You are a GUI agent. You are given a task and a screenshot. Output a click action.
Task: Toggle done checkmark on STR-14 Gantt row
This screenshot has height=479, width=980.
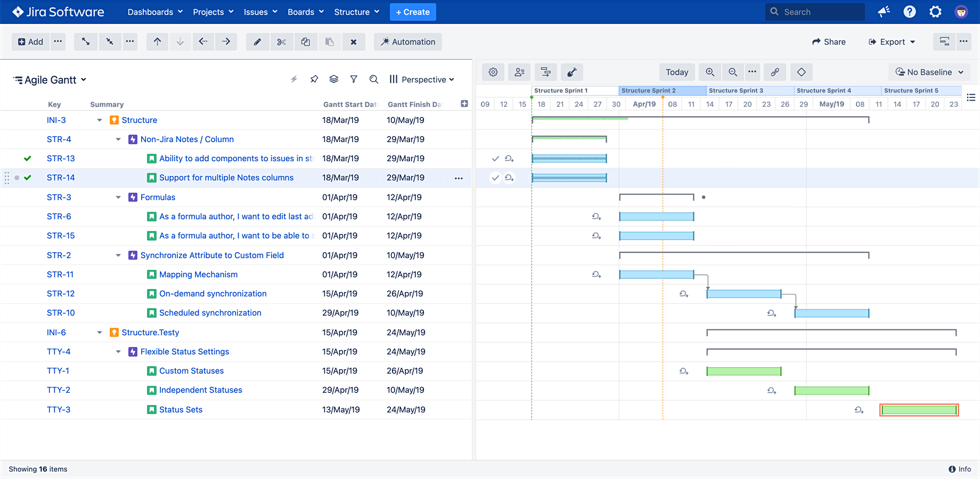coord(495,178)
